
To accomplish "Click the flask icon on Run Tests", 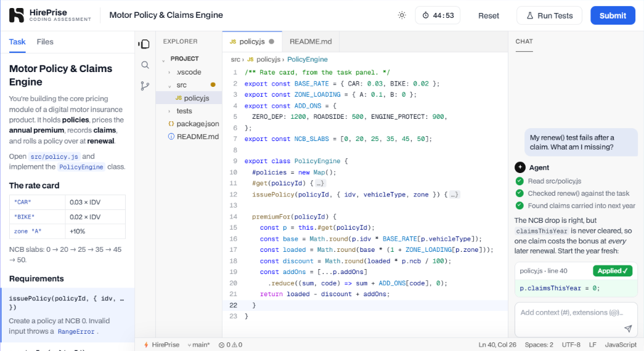I will click(530, 15).
